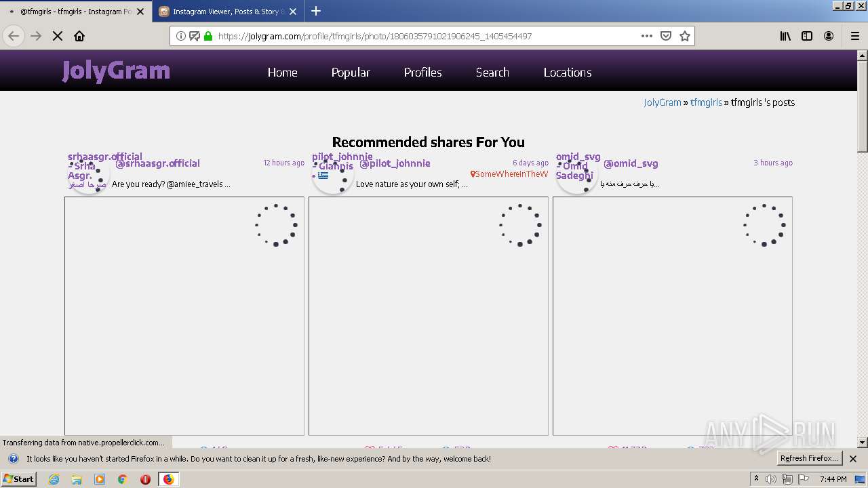Open @omid_svg profile link
Image resolution: width=868 pixels, height=488 pixels.
(x=631, y=163)
